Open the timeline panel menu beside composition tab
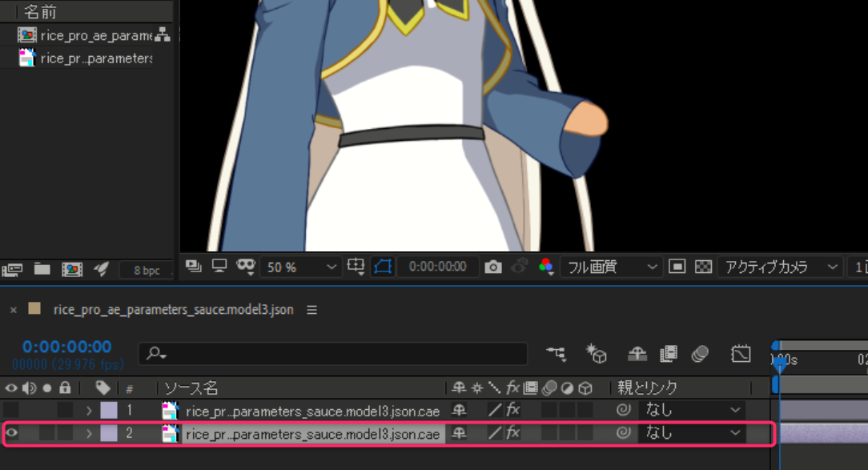This screenshot has width=868, height=470. click(312, 310)
